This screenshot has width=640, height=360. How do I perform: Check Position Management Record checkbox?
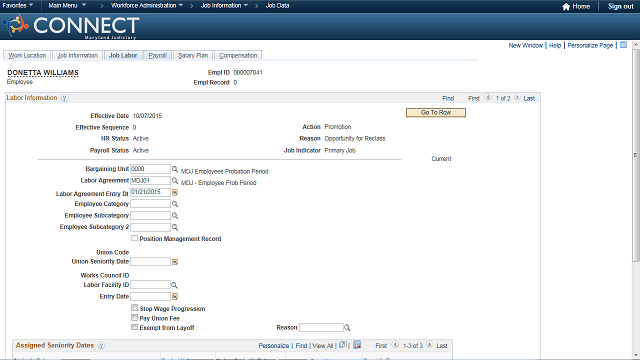(134, 238)
